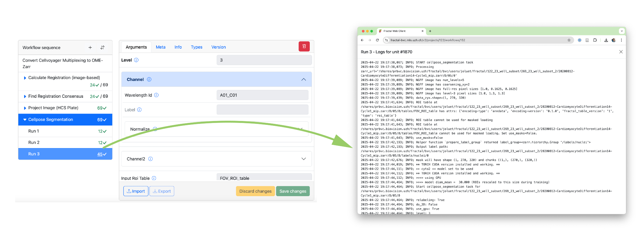Close the Run 3 logs panel
The height and width of the screenshot is (241, 644).
coord(621,52)
